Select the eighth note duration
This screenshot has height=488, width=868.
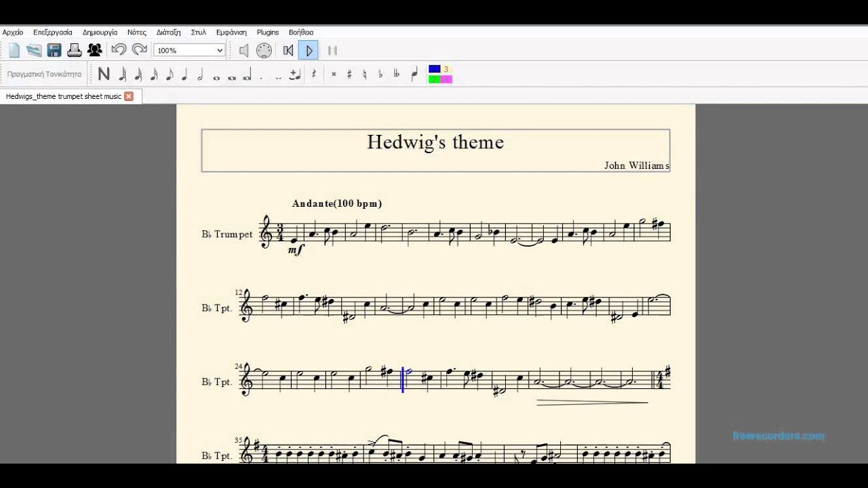[170, 75]
